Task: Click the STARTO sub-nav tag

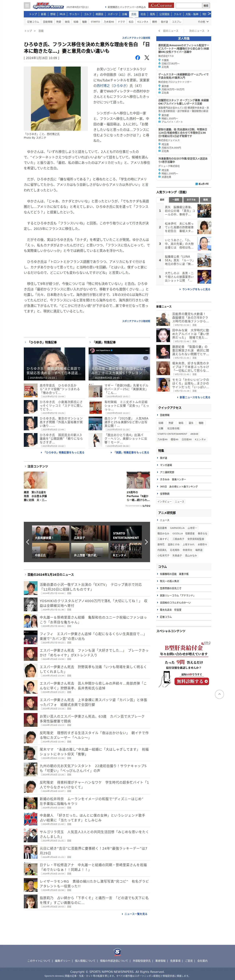Action: pos(95,22)
